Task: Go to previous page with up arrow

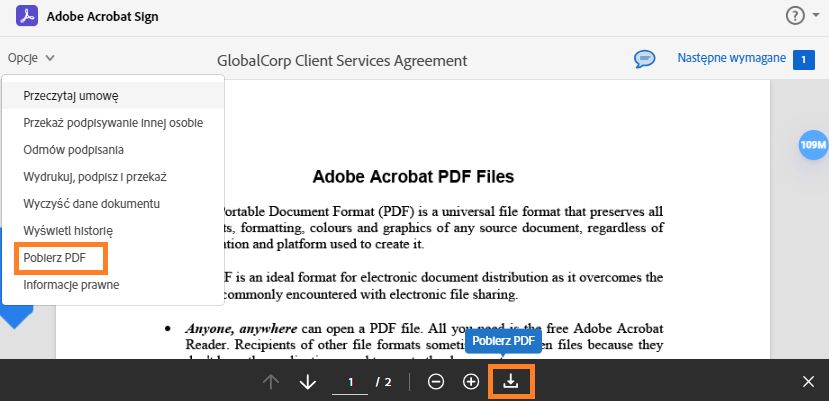Action: (x=271, y=382)
